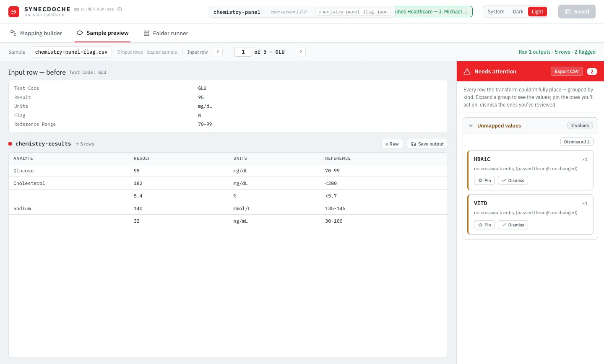Screen dimensions: 604x364
Task: Click 'spec version 1.0.0' label
Action: [x=289, y=12]
